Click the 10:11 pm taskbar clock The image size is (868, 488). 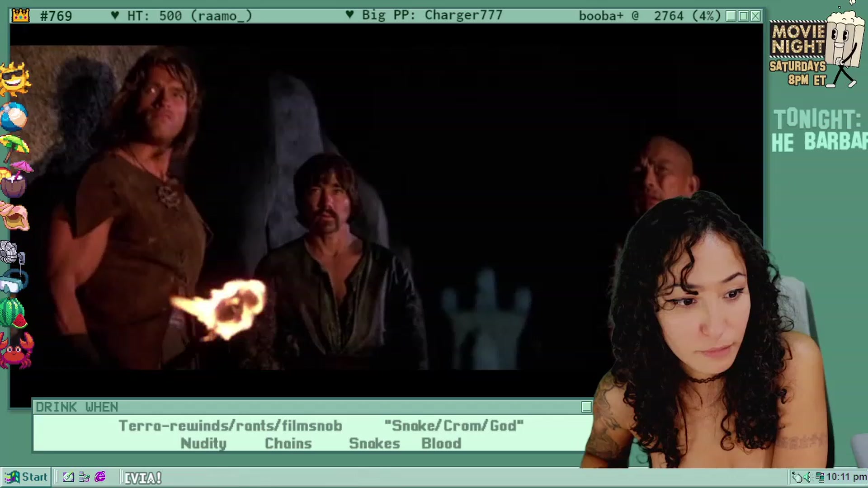point(846,477)
